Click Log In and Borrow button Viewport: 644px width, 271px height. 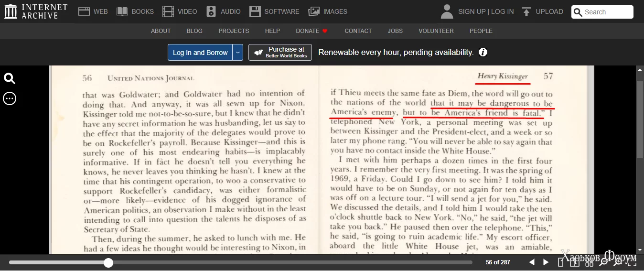click(200, 53)
